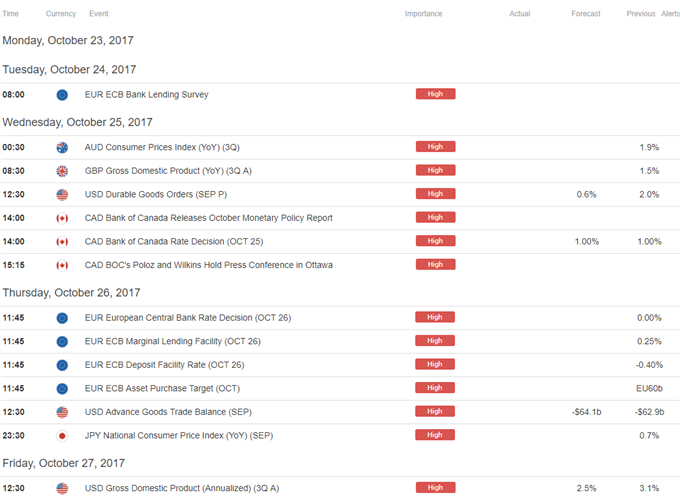Click the High badge for ECB Marginal Lending Facility
This screenshot has height=499, width=680.
pos(435,341)
